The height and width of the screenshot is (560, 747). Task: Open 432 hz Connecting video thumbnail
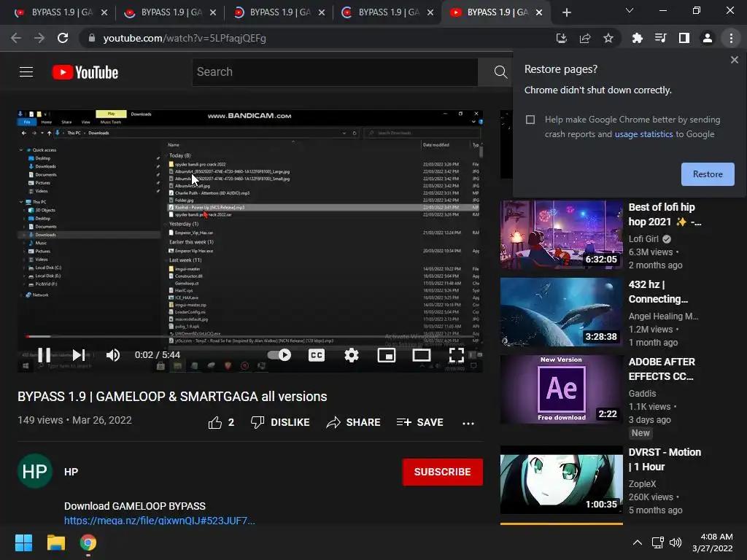[x=561, y=312]
